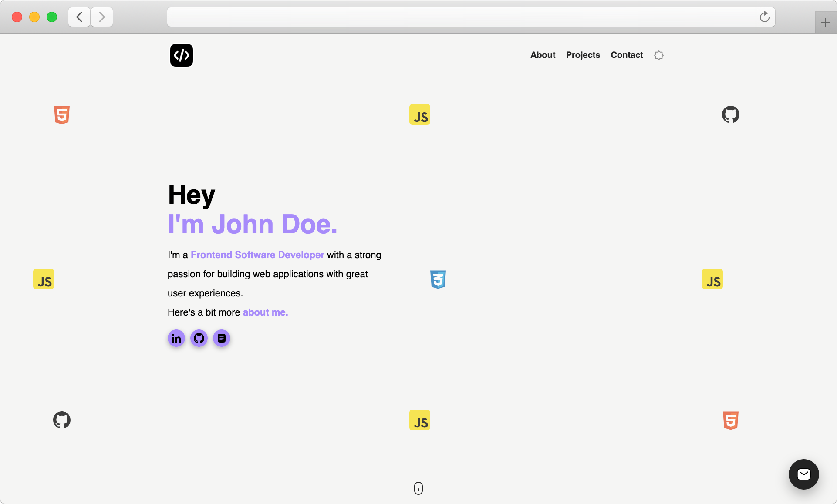
Task: Open a new tab with plus button
Action: click(825, 23)
